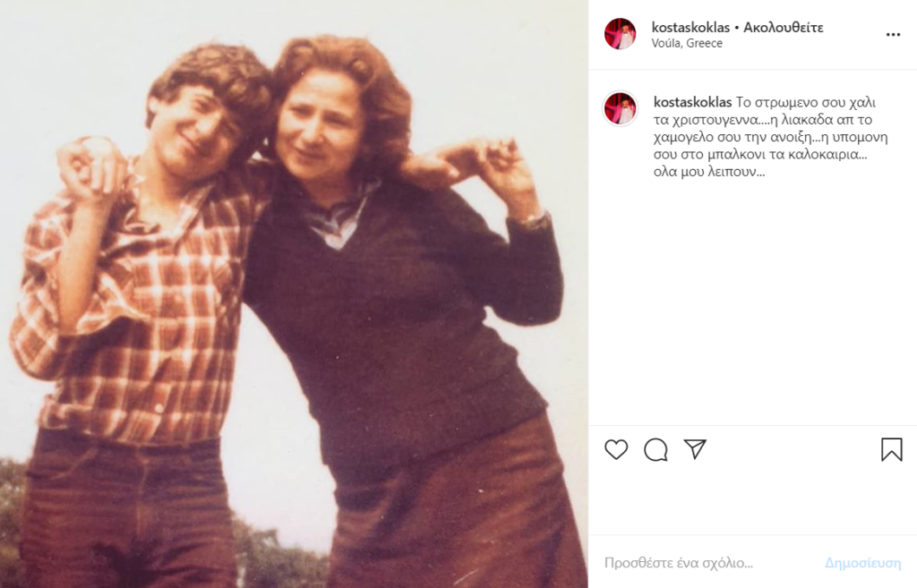Image resolution: width=917 pixels, height=588 pixels.
Task: Share the post using the paper plane icon
Action: 695,449
